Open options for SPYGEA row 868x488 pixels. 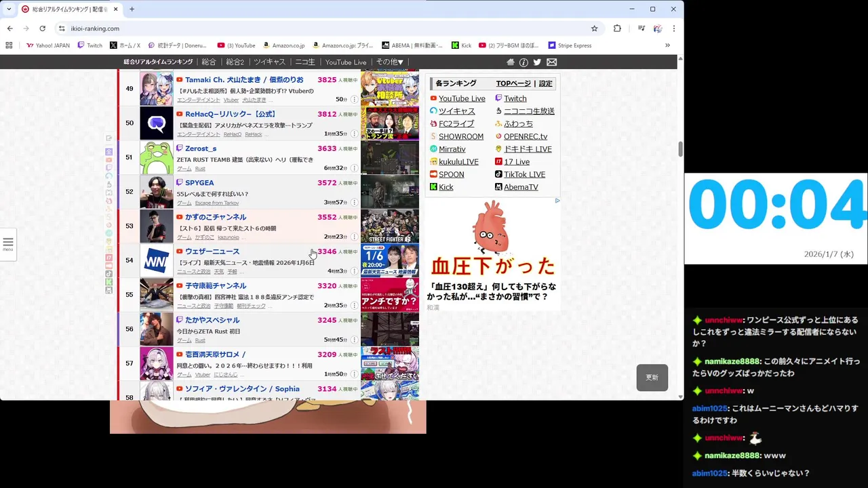coord(354,203)
